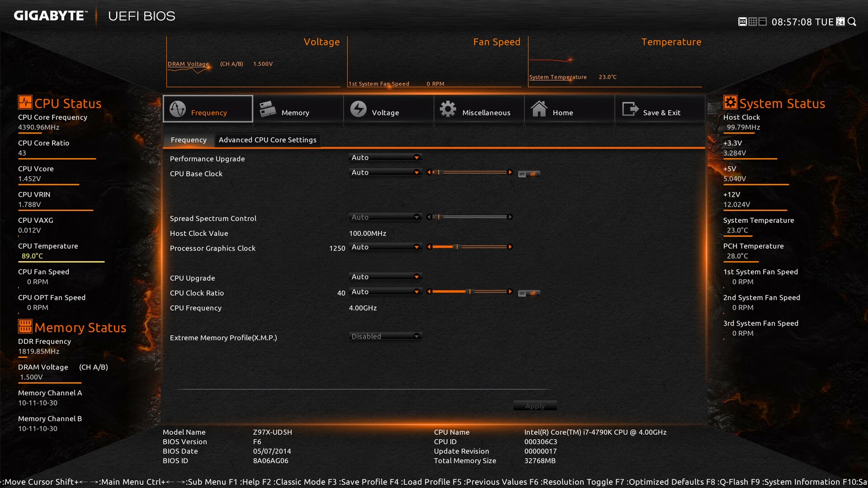This screenshot has width=868, height=488.
Task: Increase CPU Base Clock with right arrow
Action: click(509, 172)
